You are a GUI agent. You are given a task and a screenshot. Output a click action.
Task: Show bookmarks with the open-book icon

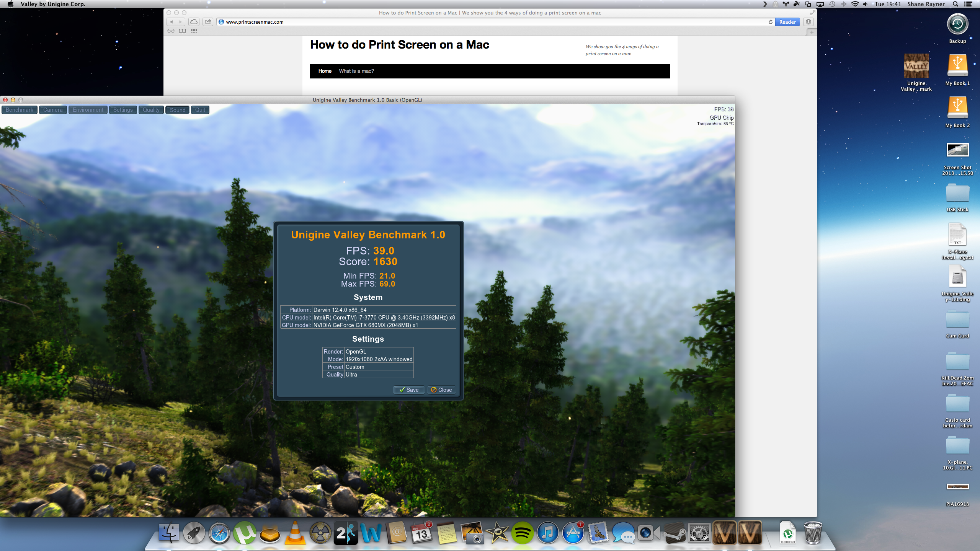(182, 31)
